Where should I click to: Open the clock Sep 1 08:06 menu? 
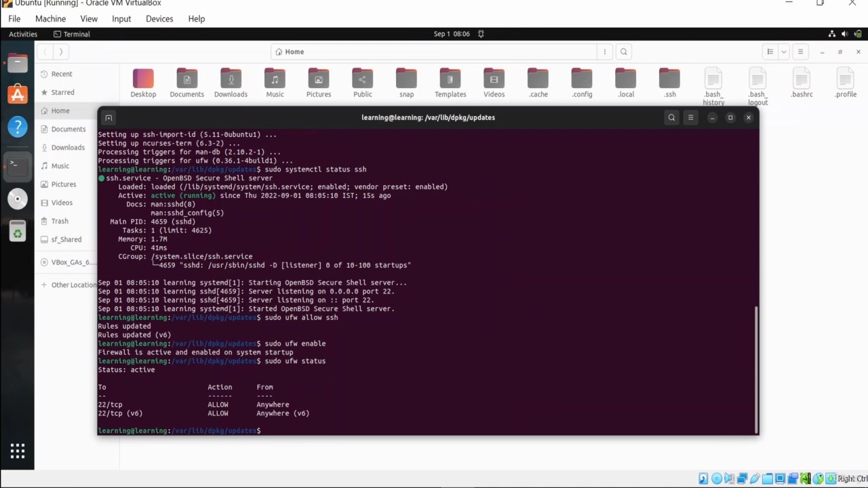(x=452, y=34)
